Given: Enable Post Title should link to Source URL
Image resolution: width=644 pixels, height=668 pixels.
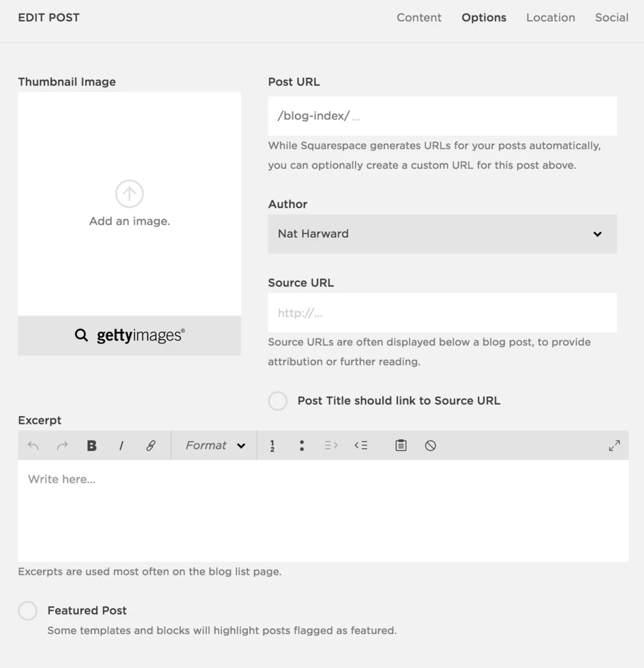Looking at the screenshot, I should (x=278, y=401).
